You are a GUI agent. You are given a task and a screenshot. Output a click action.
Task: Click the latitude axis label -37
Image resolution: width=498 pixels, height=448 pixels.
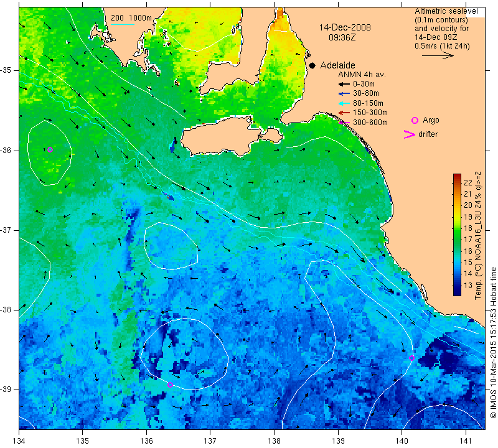pos(7,230)
